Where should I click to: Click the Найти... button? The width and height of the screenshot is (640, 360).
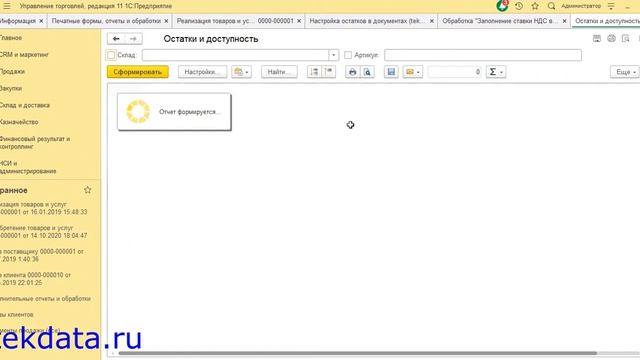click(279, 72)
